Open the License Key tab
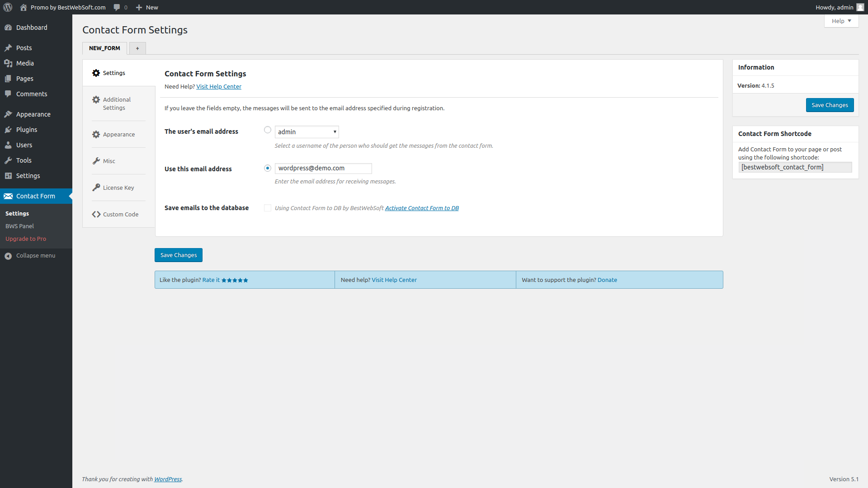The height and width of the screenshot is (488, 868). tap(118, 188)
